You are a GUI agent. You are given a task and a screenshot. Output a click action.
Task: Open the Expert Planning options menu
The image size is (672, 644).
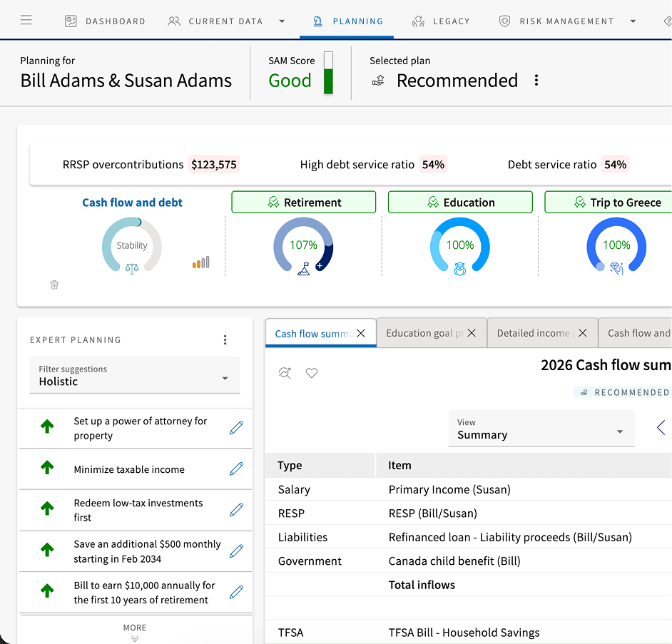pyautogui.click(x=225, y=339)
